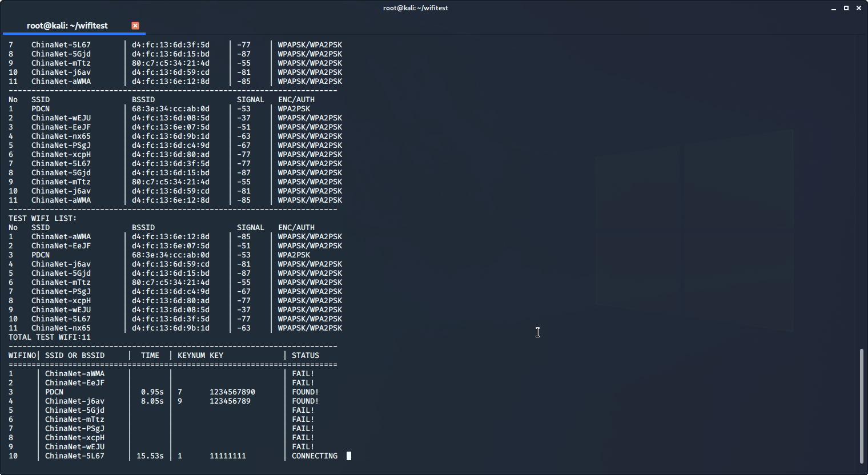
Task: Close the terminal window from the title bar
Action: pos(858,8)
